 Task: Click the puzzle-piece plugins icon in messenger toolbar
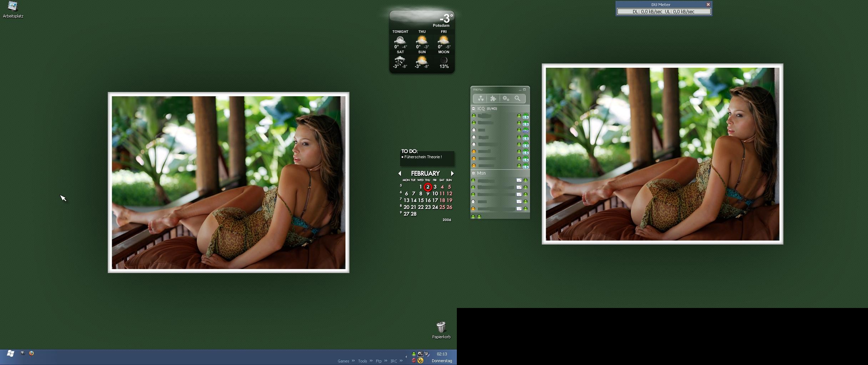pyautogui.click(x=493, y=99)
